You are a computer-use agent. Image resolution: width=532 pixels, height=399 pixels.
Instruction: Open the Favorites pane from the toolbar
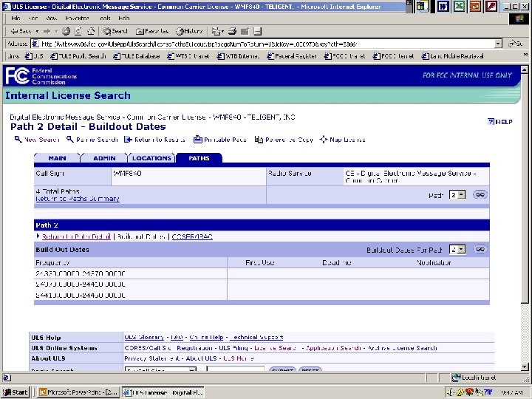(152, 31)
